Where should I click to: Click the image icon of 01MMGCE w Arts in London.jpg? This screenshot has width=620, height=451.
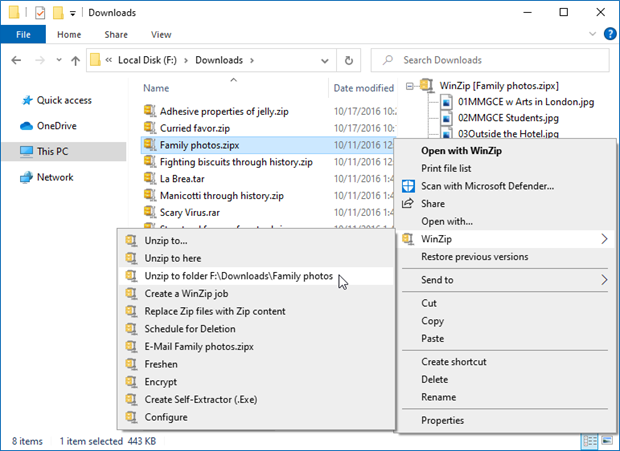pyautogui.click(x=446, y=102)
